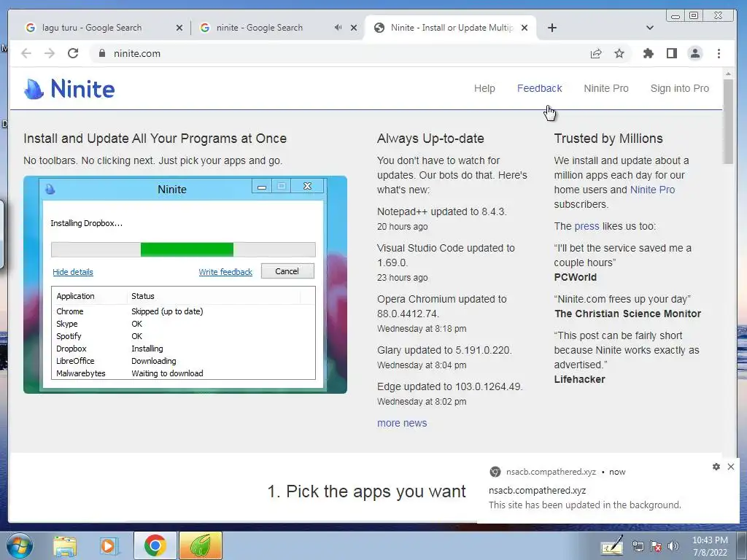Click the green installer progress bar
Screen dimensions: 747x560
pyautogui.click(x=187, y=249)
